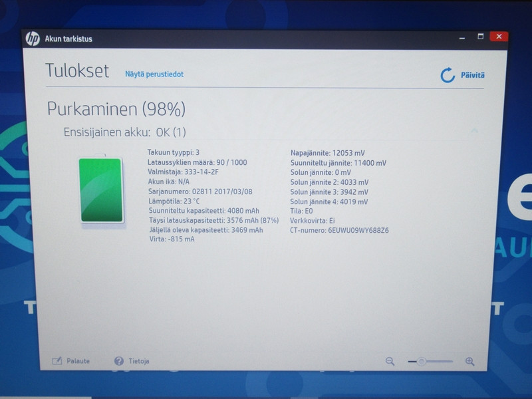Collapse the Ensisijainen akku section chevron
Image resolution: width=532 pixels, height=399 pixels.
click(474, 130)
